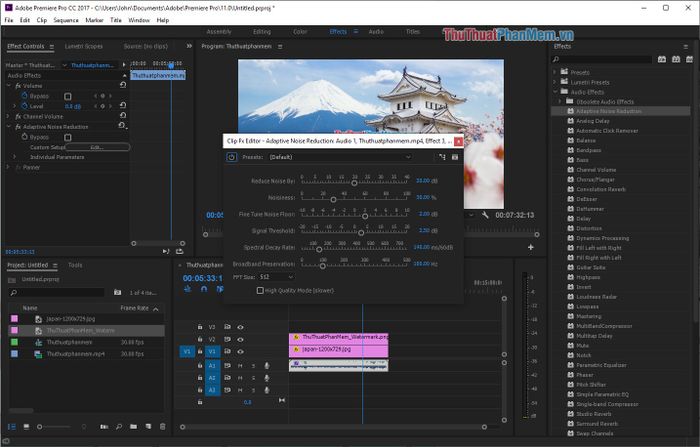
Task: Toggle V3 track output eye
Action: [240, 327]
